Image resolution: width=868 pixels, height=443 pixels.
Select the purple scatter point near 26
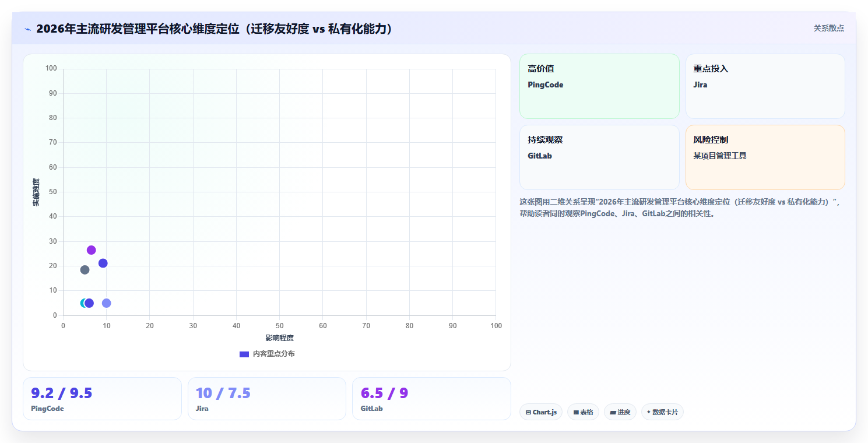coord(91,250)
